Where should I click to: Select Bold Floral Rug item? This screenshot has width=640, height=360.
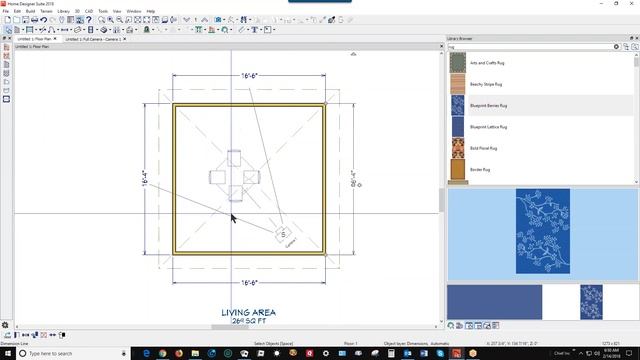click(x=541, y=148)
